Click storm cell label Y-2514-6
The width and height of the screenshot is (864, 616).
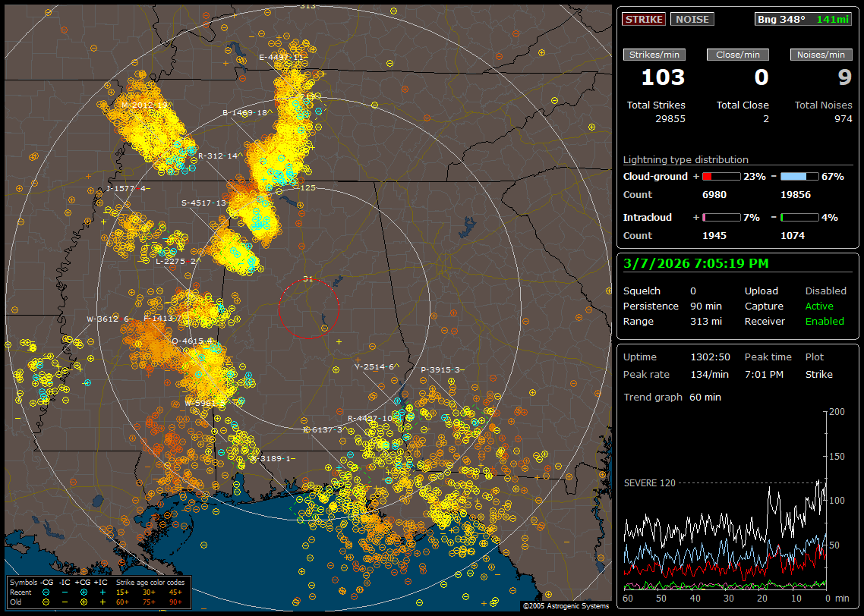[375, 367]
